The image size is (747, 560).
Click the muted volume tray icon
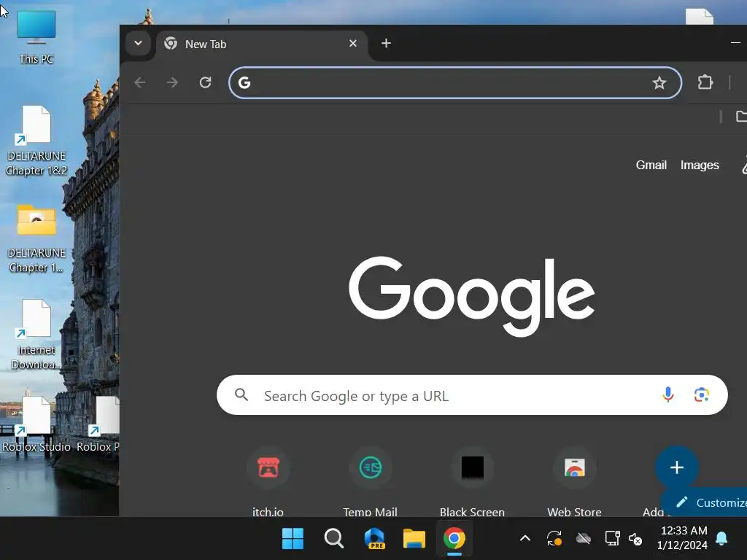pyautogui.click(x=635, y=539)
